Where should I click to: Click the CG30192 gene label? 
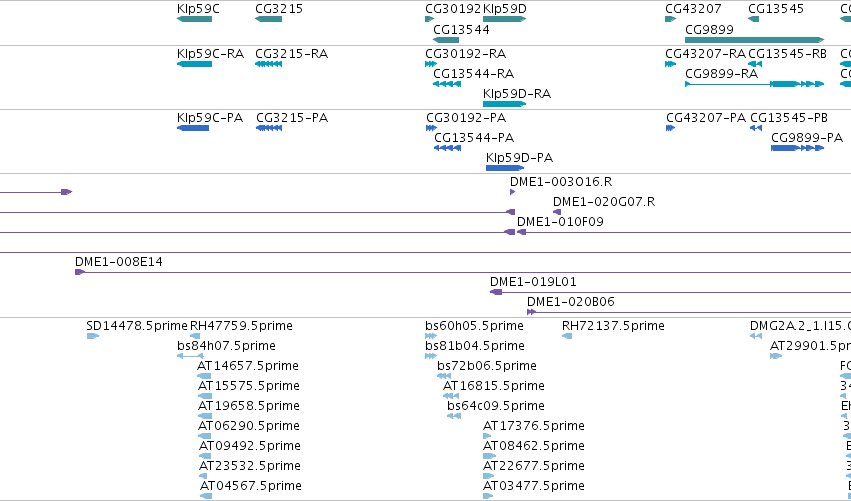[x=453, y=9]
